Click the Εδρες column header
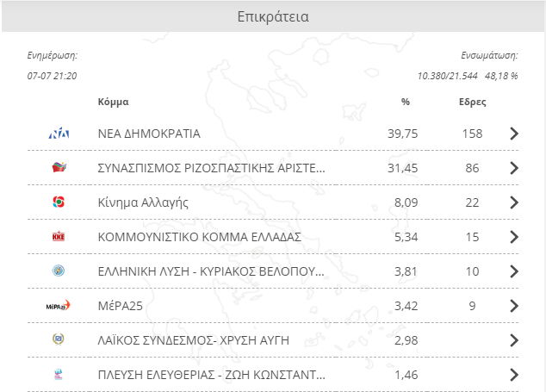 [473, 102]
